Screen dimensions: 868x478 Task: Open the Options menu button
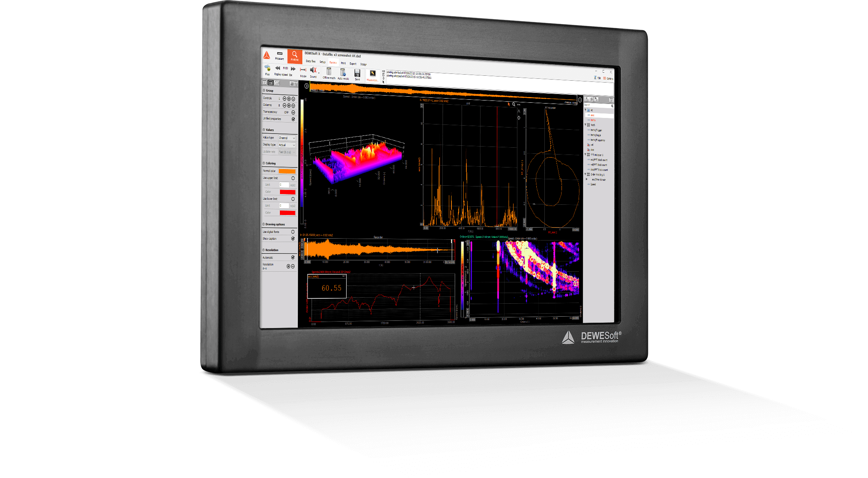pos(608,78)
